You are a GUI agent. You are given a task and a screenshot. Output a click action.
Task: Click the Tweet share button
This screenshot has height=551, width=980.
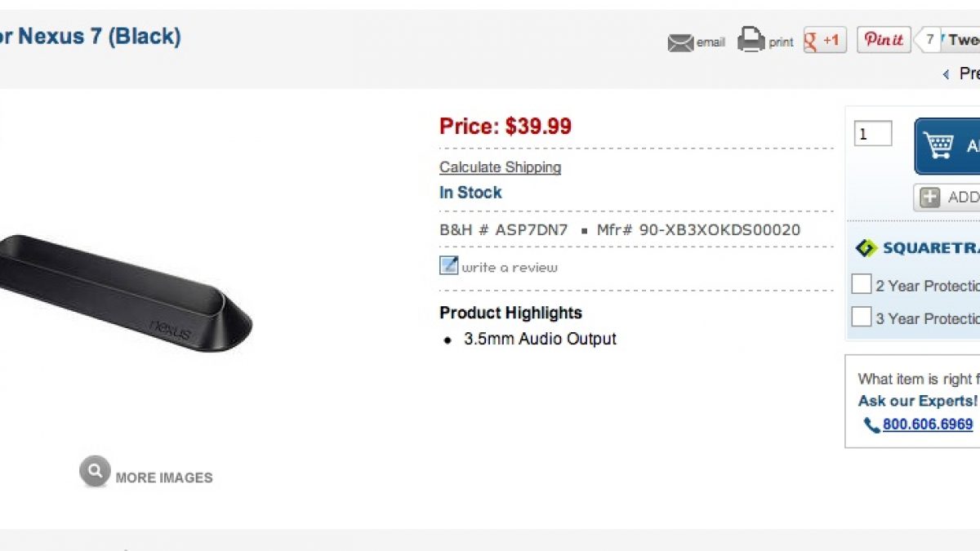pyautogui.click(x=963, y=40)
